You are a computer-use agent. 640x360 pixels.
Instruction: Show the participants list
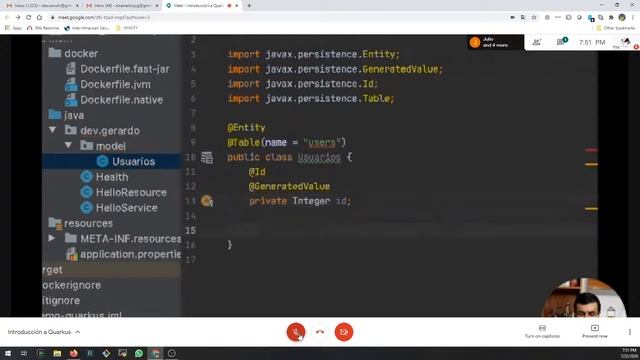click(x=537, y=42)
